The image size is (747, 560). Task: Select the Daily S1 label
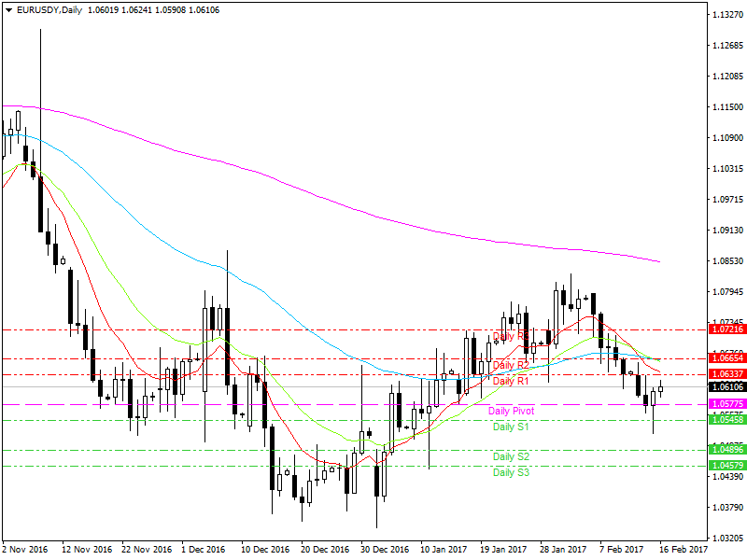coord(511,427)
